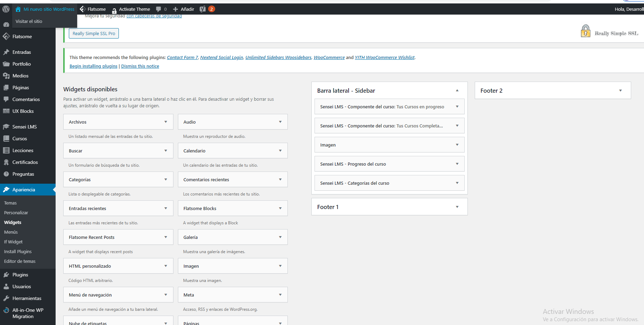Click Dismiss this notice link
Image resolution: width=644 pixels, height=325 pixels.
[x=140, y=66]
